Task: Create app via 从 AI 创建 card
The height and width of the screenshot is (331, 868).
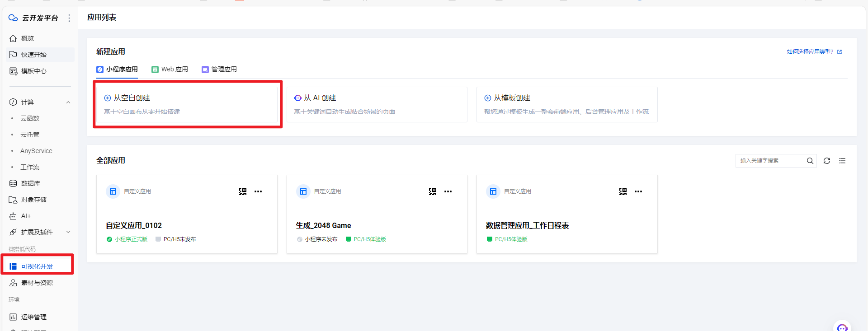Action: click(x=377, y=105)
